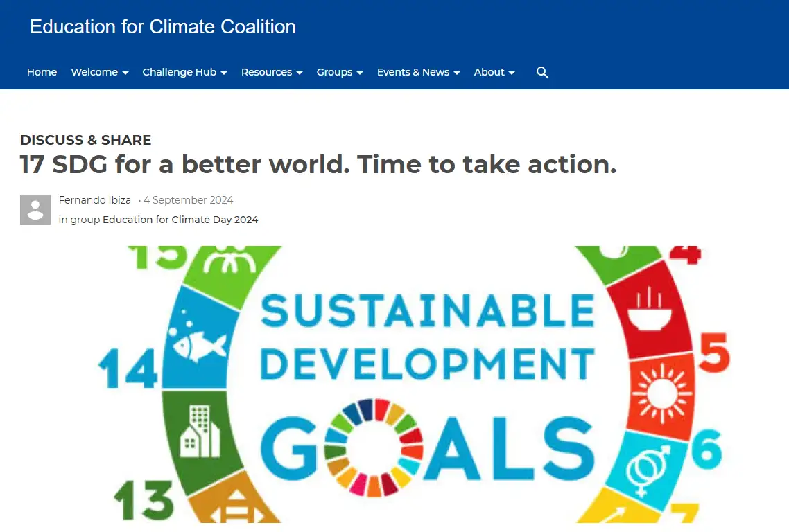Click the SUSTAINABLE DEVELOPMENT text in banner image
Image resolution: width=789 pixels, height=532 pixels.
click(x=427, y=337)
